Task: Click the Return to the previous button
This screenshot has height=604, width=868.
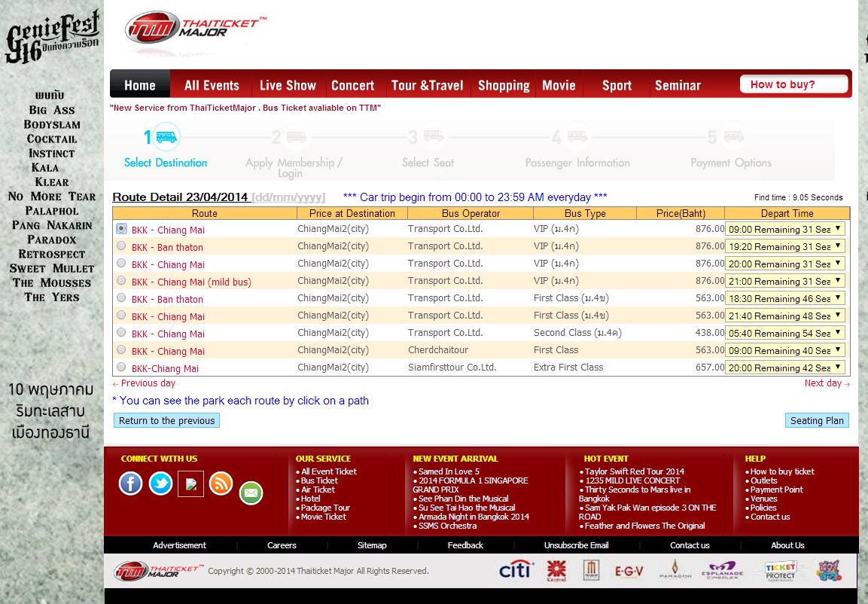Action: tap(166, 420)
